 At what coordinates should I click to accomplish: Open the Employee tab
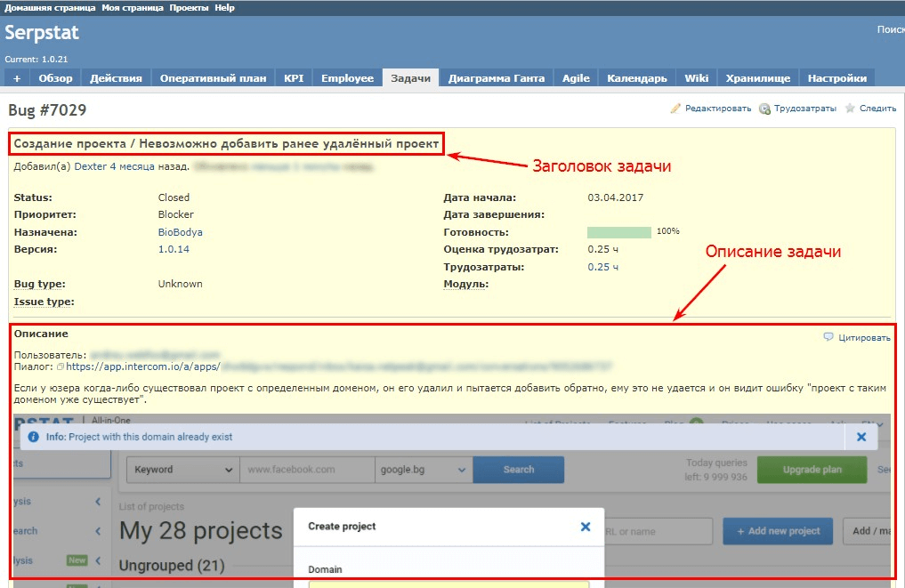(347, 78)
